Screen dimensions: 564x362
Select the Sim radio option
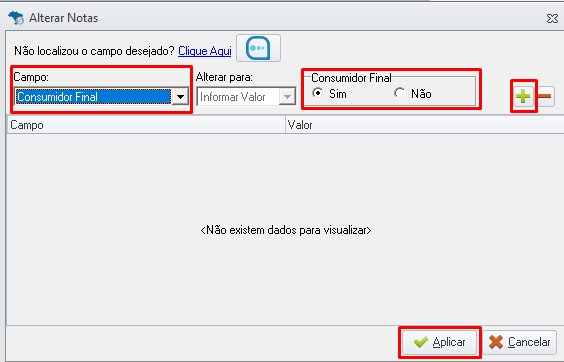318,94
